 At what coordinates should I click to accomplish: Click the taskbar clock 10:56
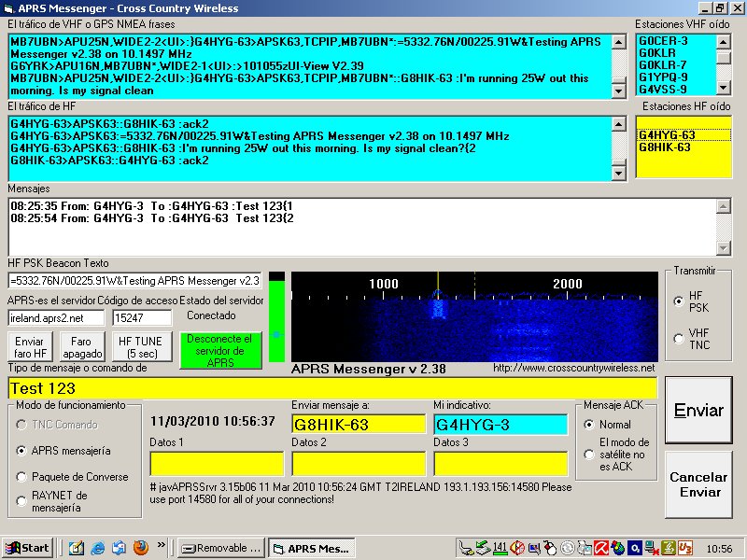click(x=719, y=549)
